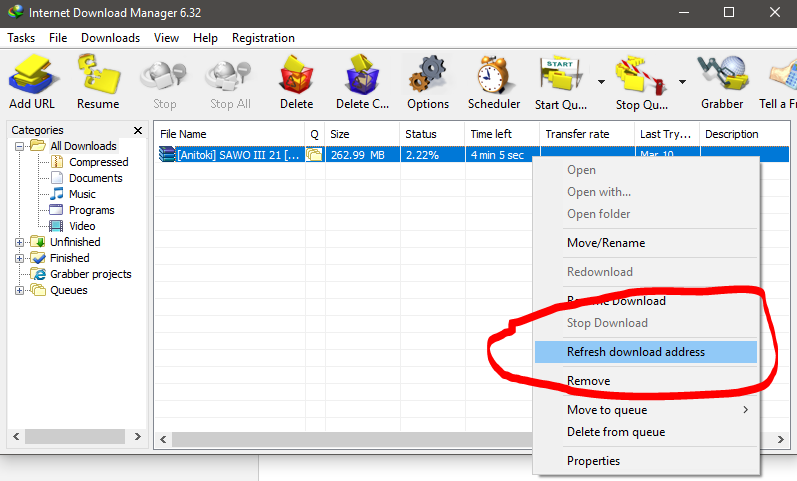Open the Move to queue submenu
Image resolution: width=797 pixels, height=481 pixels.
click(x=646, y=410)
